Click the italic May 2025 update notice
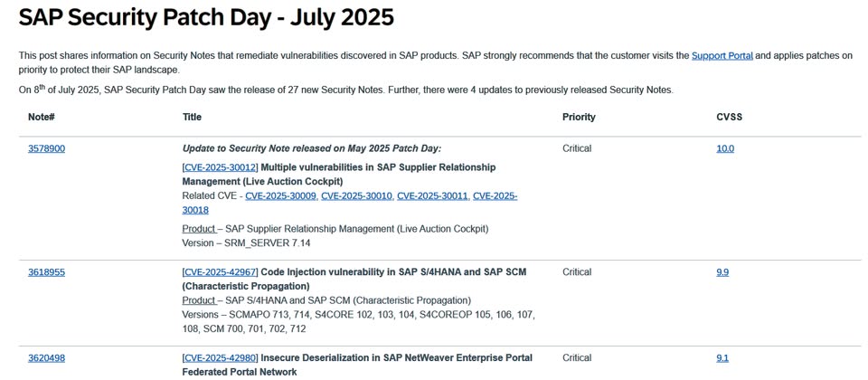Screen dimensions: 868x380 pyautogui.click(x=312, y=148)
